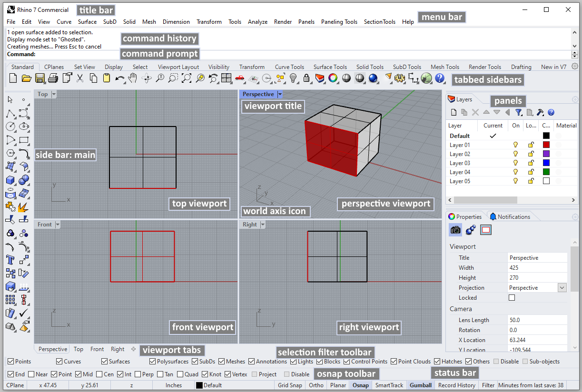Save the model with the floppy disk icon
Screen dimensions: 582x392
coord(40,78)
